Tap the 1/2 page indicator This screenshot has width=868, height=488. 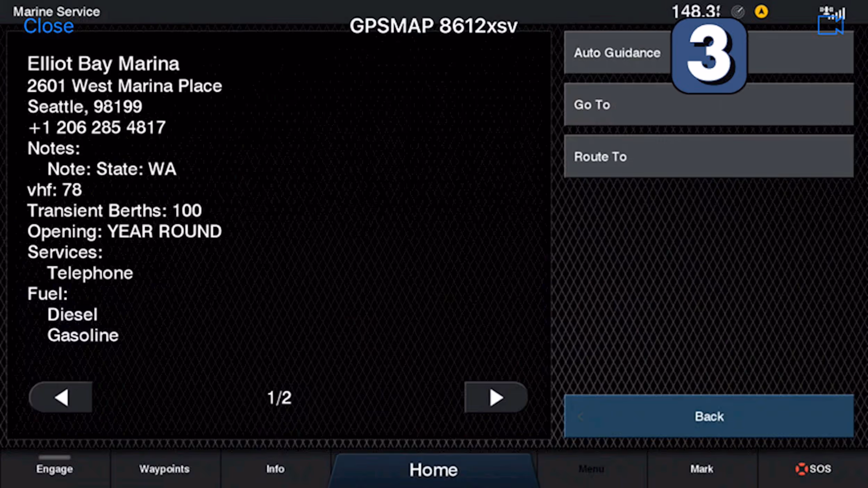coord(279,398)
